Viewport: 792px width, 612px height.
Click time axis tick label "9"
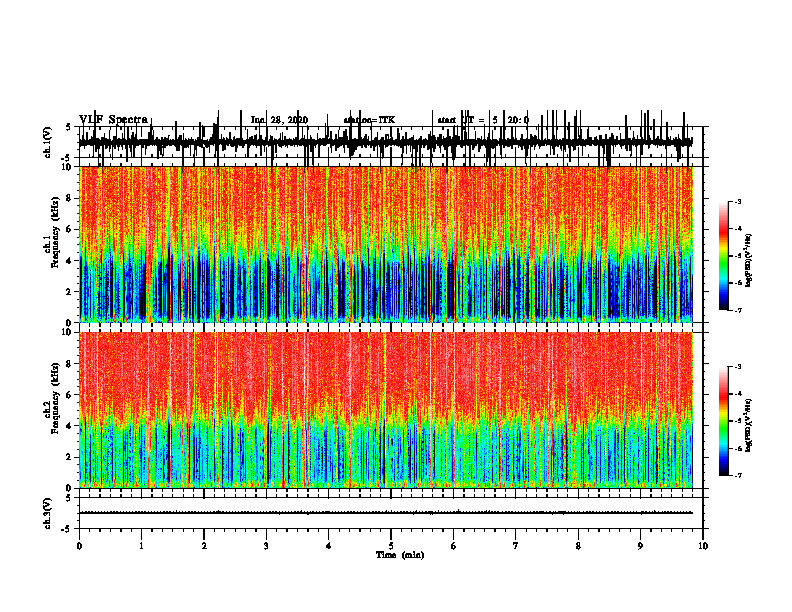(x=640, y=546)
